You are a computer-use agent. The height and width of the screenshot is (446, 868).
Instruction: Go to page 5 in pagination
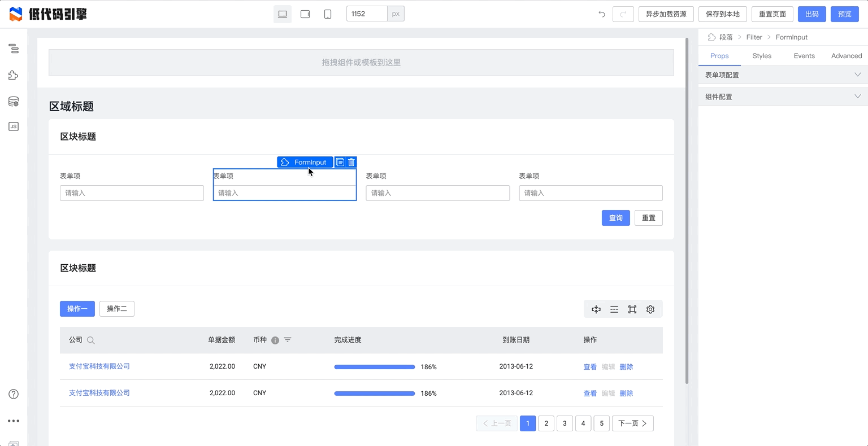click(602, 423)
